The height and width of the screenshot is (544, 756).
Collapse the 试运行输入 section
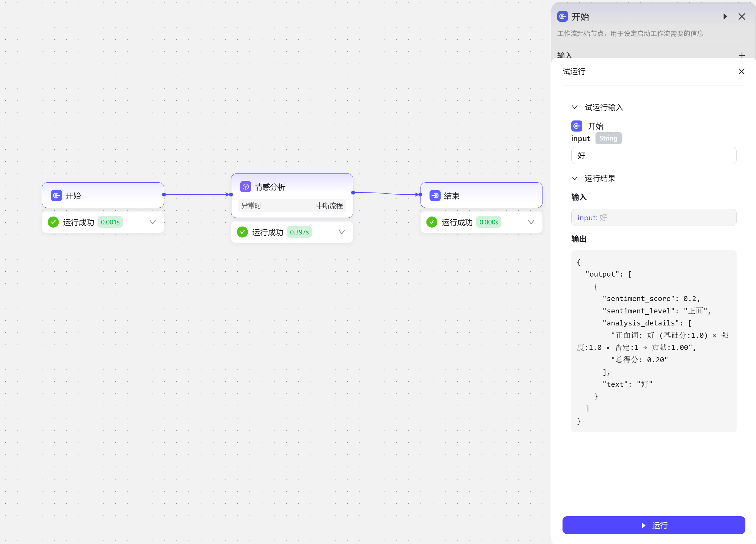point(575,107)
